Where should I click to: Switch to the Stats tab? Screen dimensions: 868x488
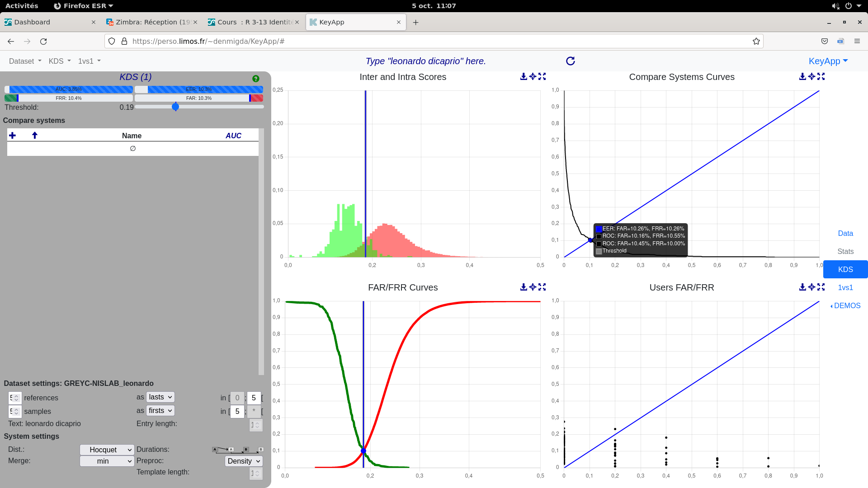point(845,251)
